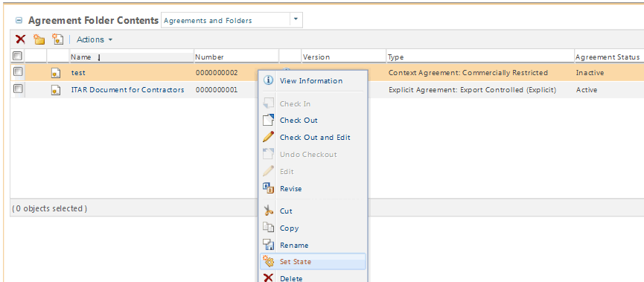644x282 pixels.
Task: Sort by the Agreement Status column header
Action: pos(608,57)
